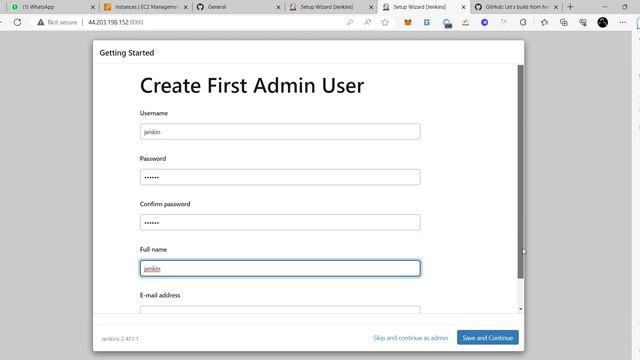Viewport: 640px width, 360px height.
Task: Click the Full name input field
Action: tap(280, 269)
